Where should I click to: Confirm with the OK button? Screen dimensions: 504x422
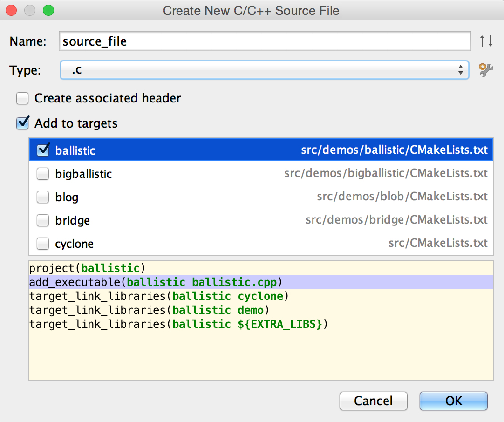pyautogui.click(x=454, y=401)
